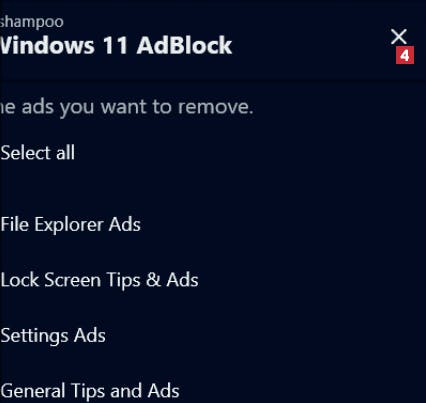Click the number 4 in the red square
Image resolution: width=426 pixels, height=403 pixels.
[405, 55]
